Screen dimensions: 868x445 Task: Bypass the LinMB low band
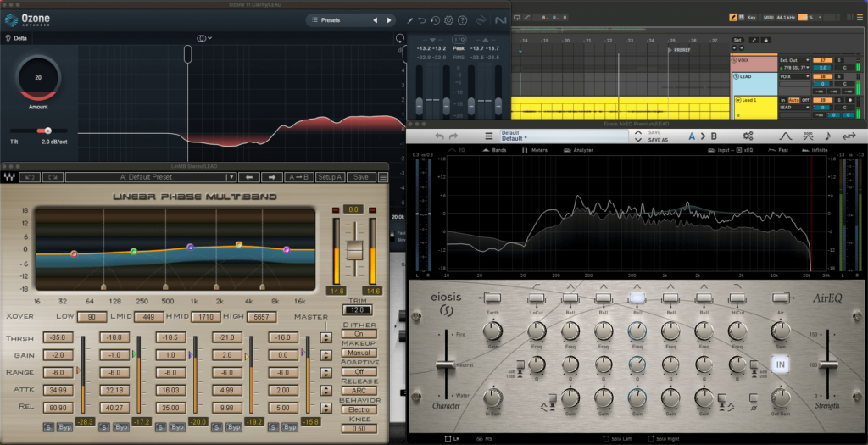point(64,426)
